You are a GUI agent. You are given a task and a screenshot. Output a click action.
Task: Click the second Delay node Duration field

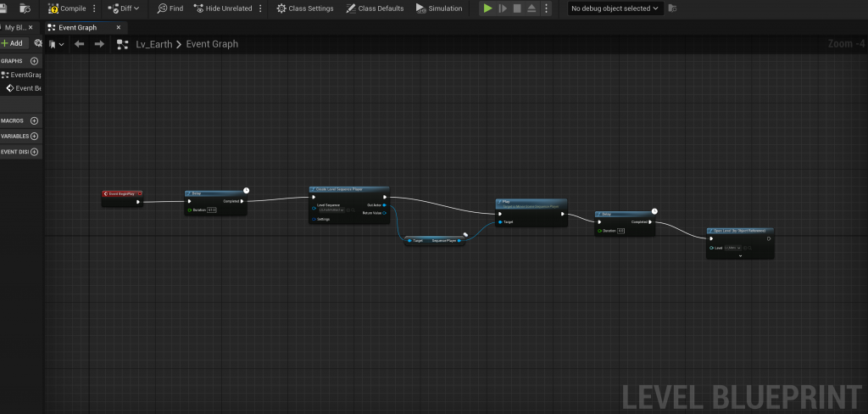click(x=620, y=231)
